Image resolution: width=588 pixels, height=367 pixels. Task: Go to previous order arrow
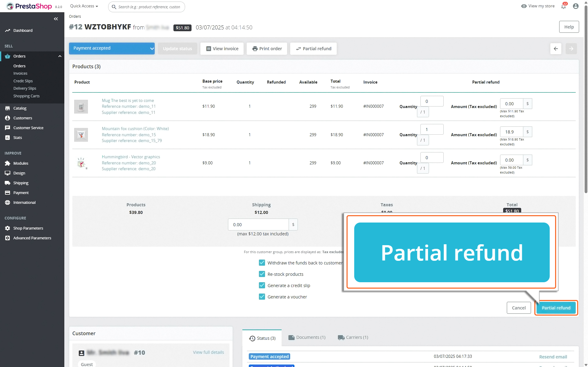click(x=556, y=49)
